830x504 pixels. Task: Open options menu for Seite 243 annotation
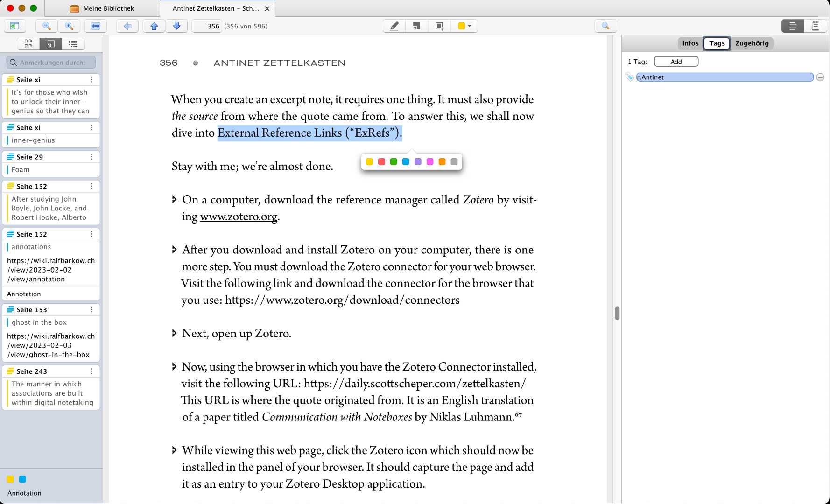(x=91, y=371)
